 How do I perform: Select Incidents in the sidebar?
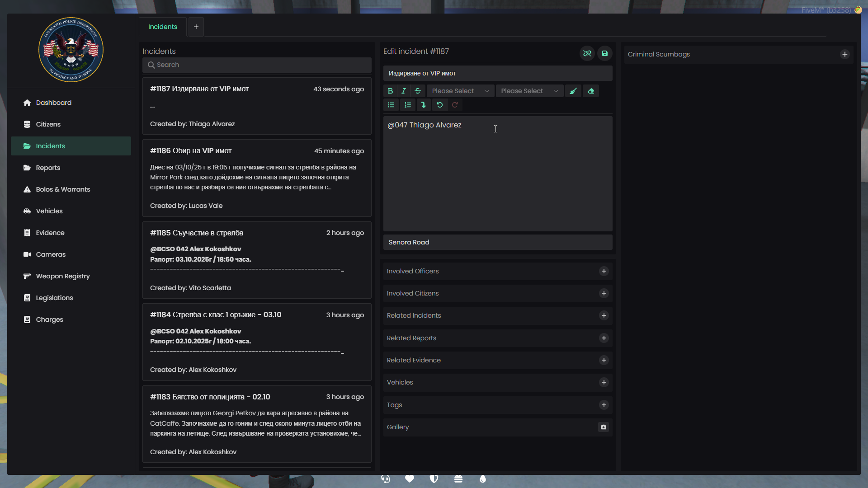tap(71, 146)
